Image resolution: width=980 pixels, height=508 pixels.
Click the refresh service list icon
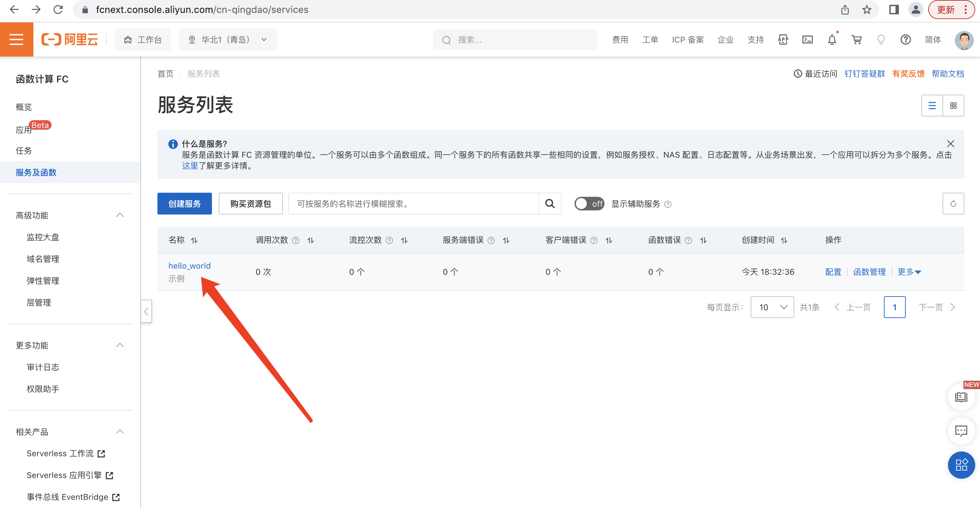pyautogui.click(x=953, y=204)
